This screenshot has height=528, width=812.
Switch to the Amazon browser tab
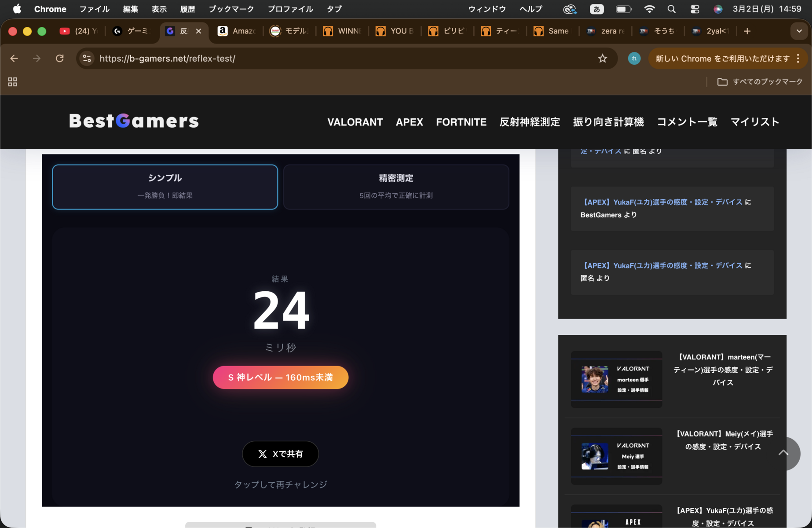(237, 31)
